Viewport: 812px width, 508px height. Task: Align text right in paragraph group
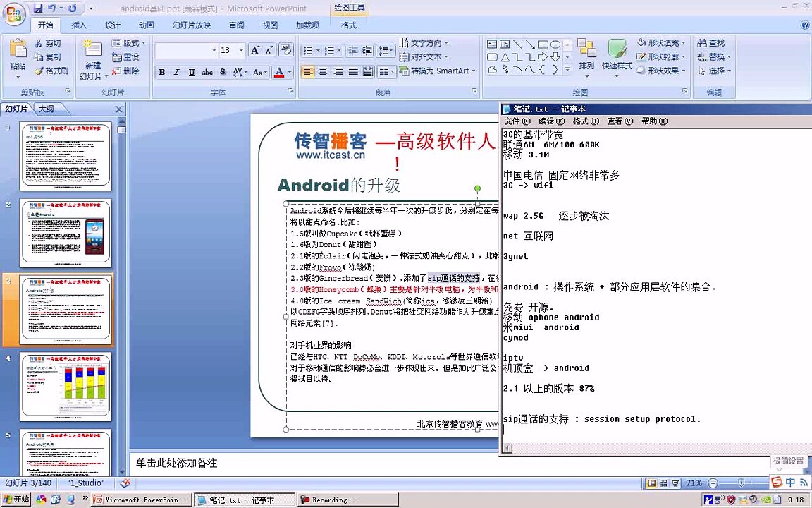[x=338, y=71]
